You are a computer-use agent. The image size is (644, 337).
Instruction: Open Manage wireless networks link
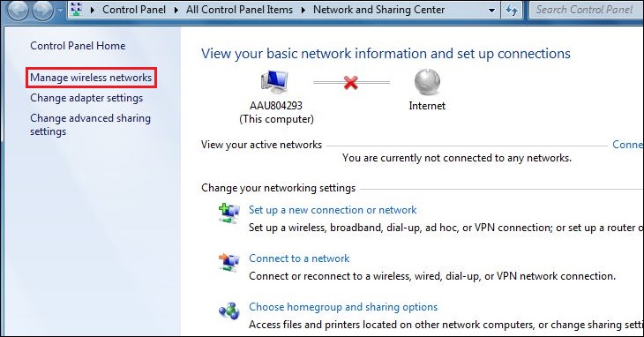(91, 78)
